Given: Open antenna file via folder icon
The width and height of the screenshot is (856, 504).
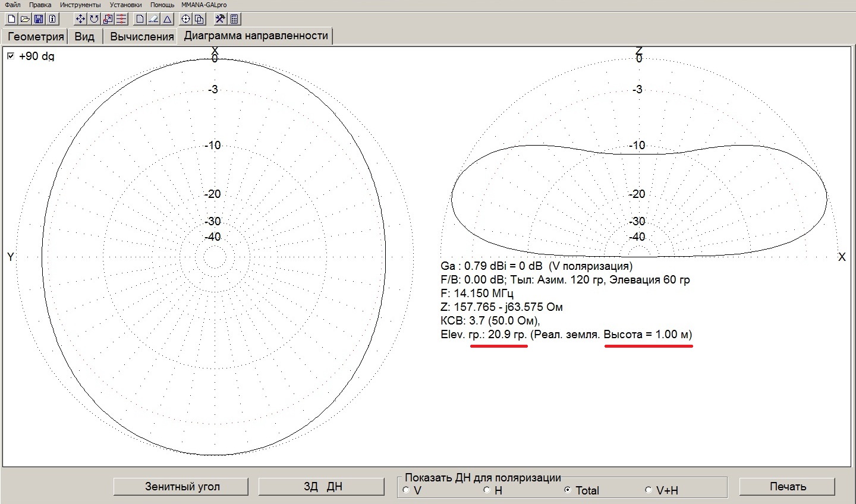Looking at the screenshot, I should point(25,19).
